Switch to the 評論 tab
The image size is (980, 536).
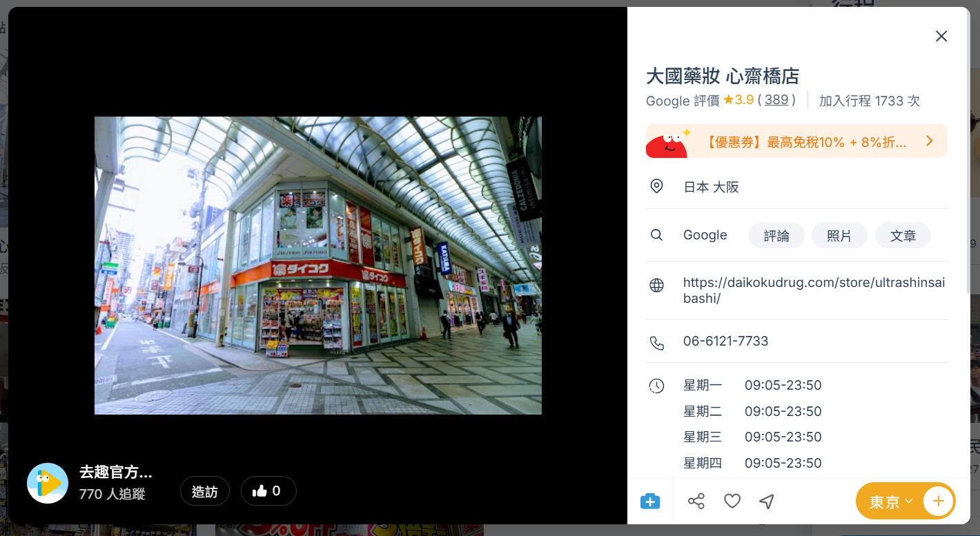tap(776, 235)
